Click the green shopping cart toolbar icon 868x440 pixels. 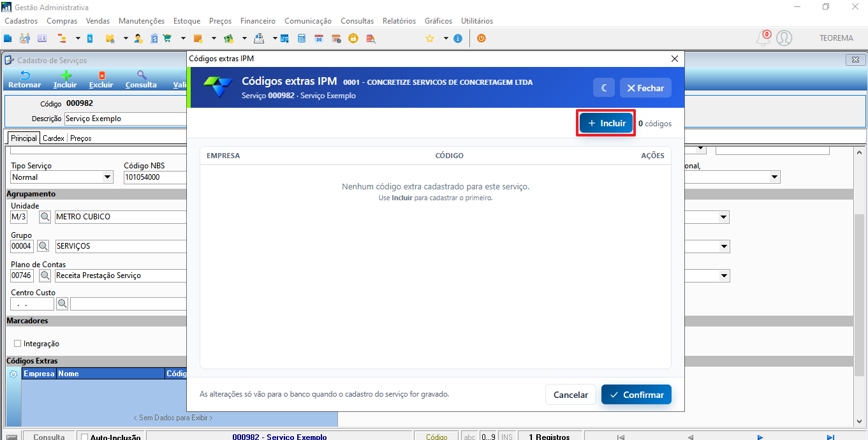(167, 38)
